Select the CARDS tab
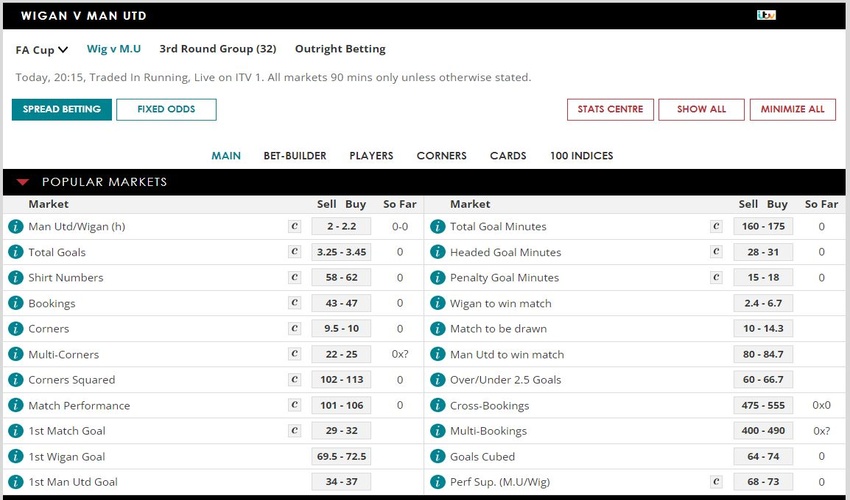Viewport: 850px width, 500px height. pos(508,156)
